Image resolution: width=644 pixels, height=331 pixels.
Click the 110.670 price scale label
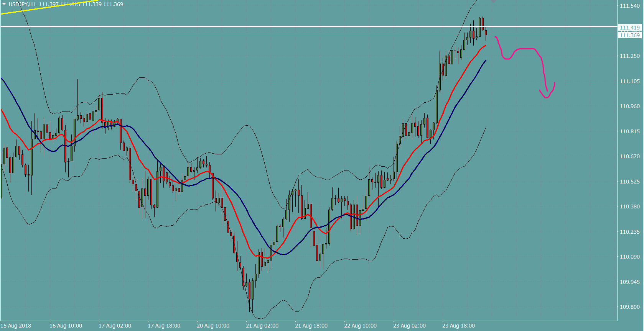(x=630, y=156)
